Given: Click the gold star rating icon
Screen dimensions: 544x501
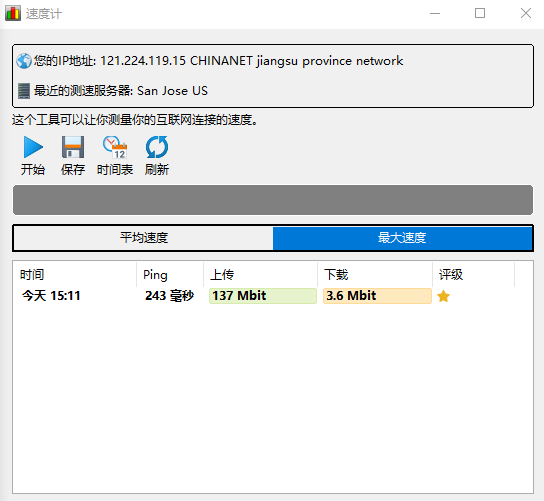Looking at the screenshot, I should (443, 296).
